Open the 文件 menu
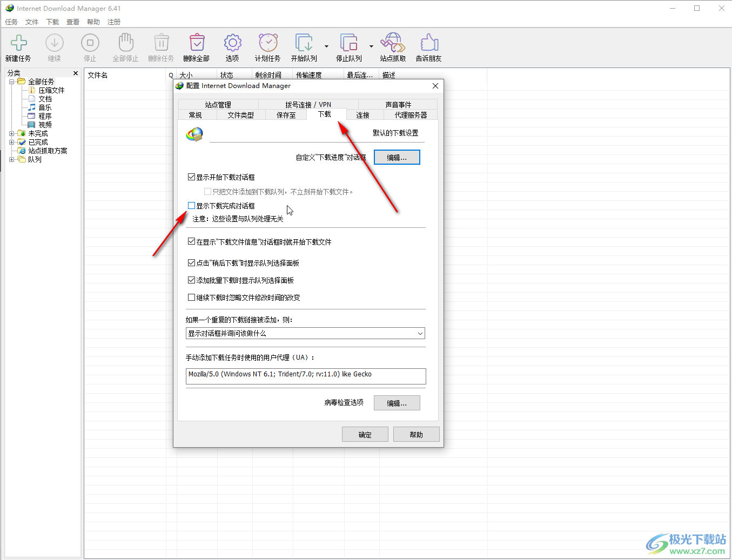The image size is (732, 560). tap(32, 22)
